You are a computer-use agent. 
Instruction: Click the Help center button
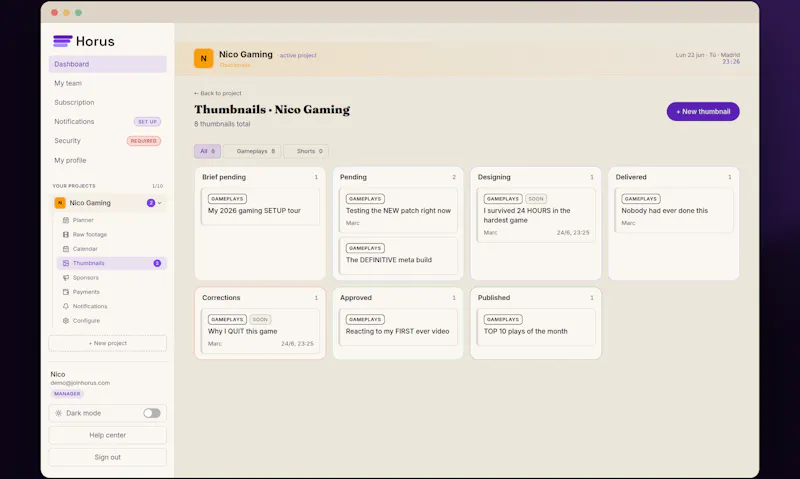click(108, 435)
